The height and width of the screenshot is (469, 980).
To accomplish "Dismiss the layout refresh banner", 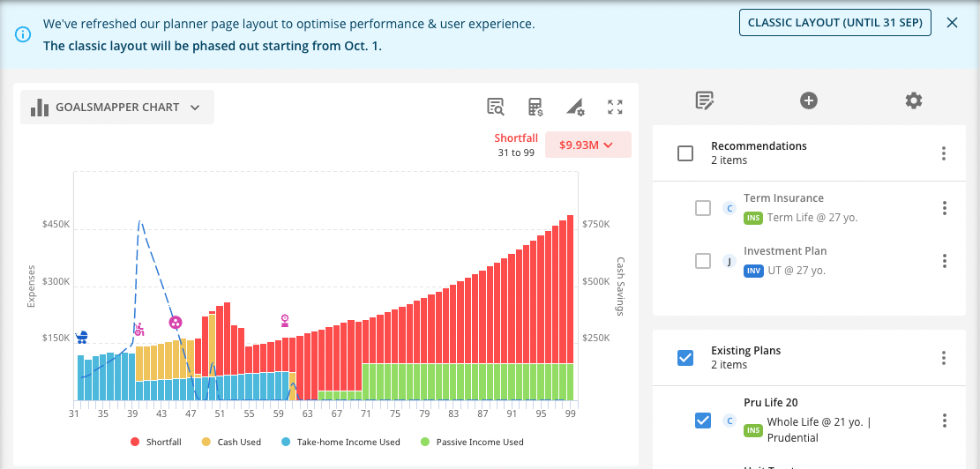I will tap(952, 23).
